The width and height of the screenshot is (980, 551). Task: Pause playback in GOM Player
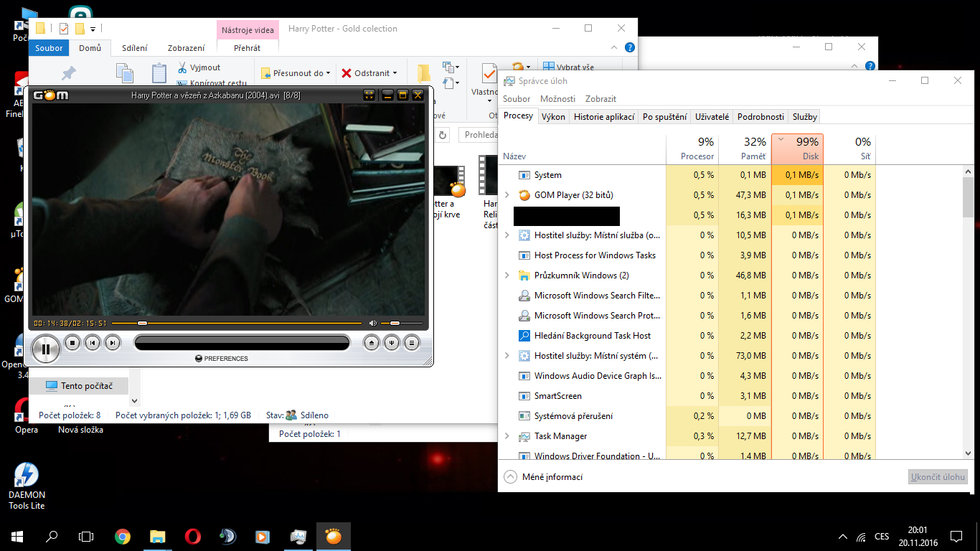(x=46, y=349)
